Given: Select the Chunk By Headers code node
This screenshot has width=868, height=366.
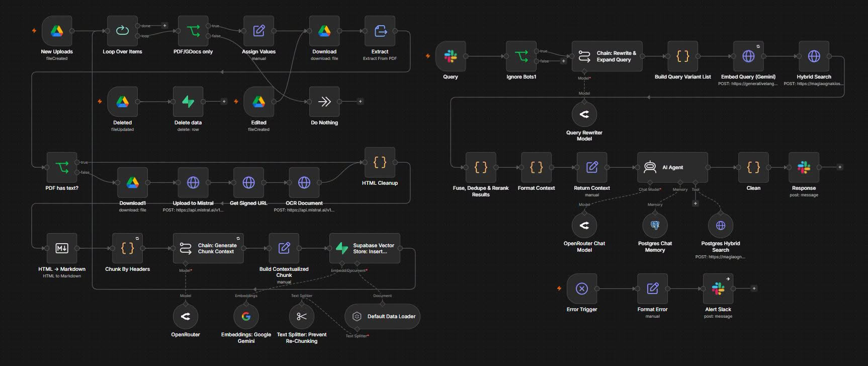Looking at the screenshot, I should [x=127, y=248].
